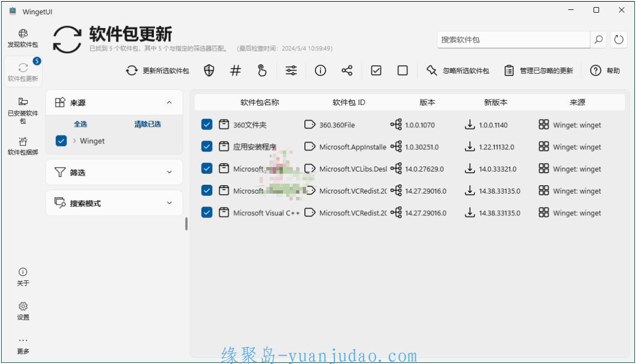Click Microsoft Visual C++ package name
This screenshot has height=364, width=636.
click(x=266, y=213)
